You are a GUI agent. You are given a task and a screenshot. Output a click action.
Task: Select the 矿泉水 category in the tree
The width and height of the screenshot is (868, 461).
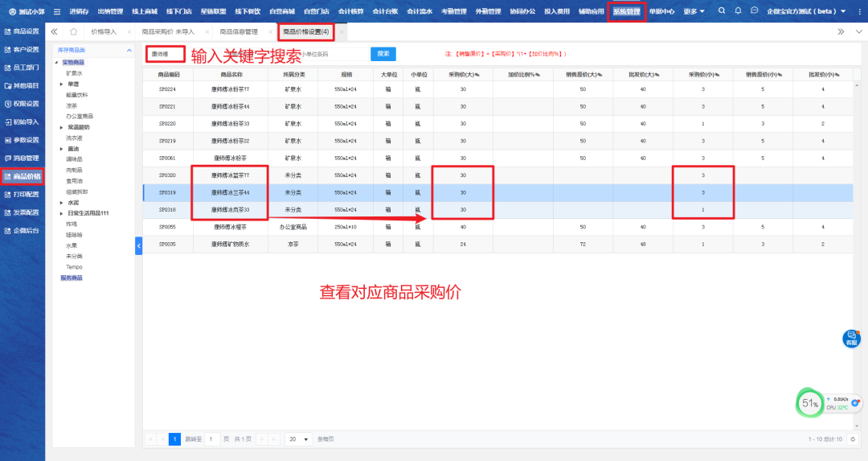click(74, 73)
